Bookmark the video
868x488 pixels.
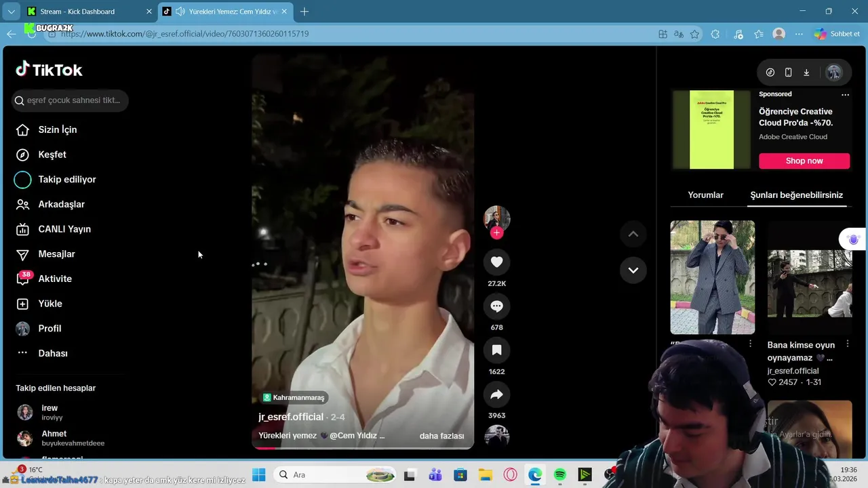[496, 350]
